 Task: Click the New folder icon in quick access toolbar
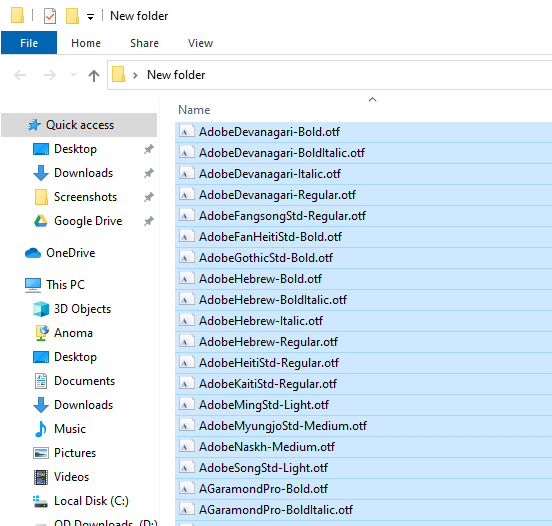pyautogui.click(x=72, y=16)
